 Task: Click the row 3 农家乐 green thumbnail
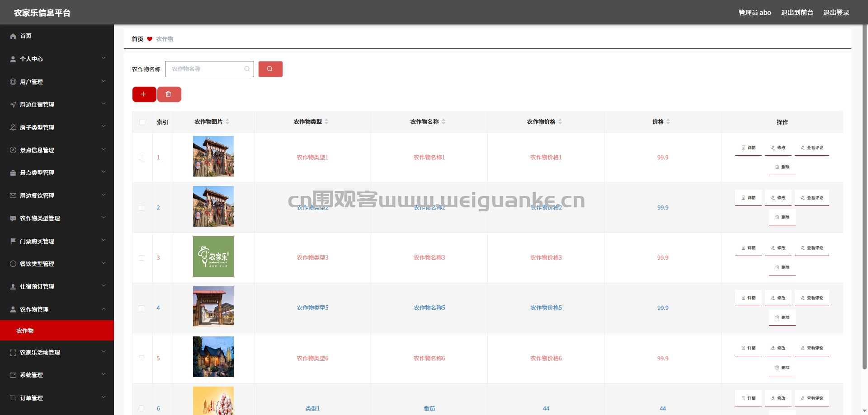point(213,256)
